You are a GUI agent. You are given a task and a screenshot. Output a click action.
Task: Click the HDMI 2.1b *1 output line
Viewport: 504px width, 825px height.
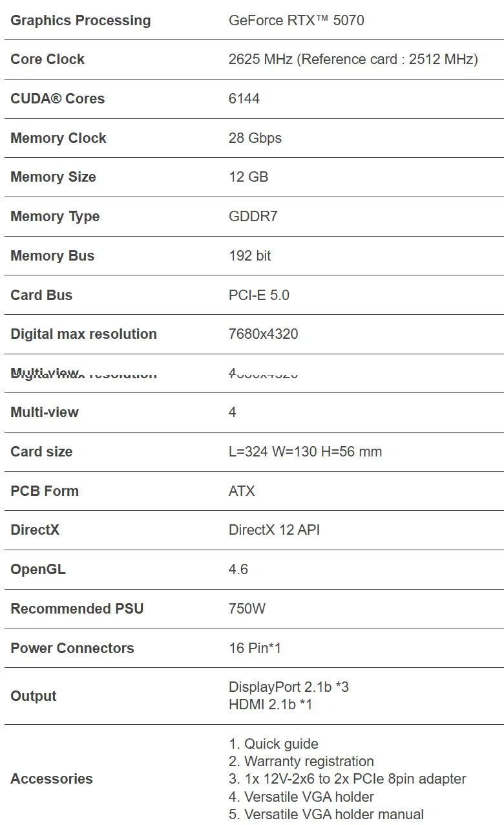pos(271,704)
